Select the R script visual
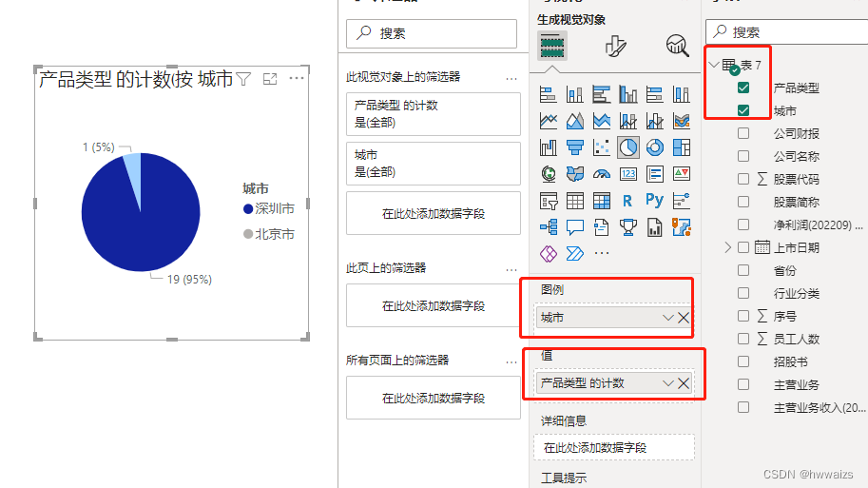 click(627, 201)
